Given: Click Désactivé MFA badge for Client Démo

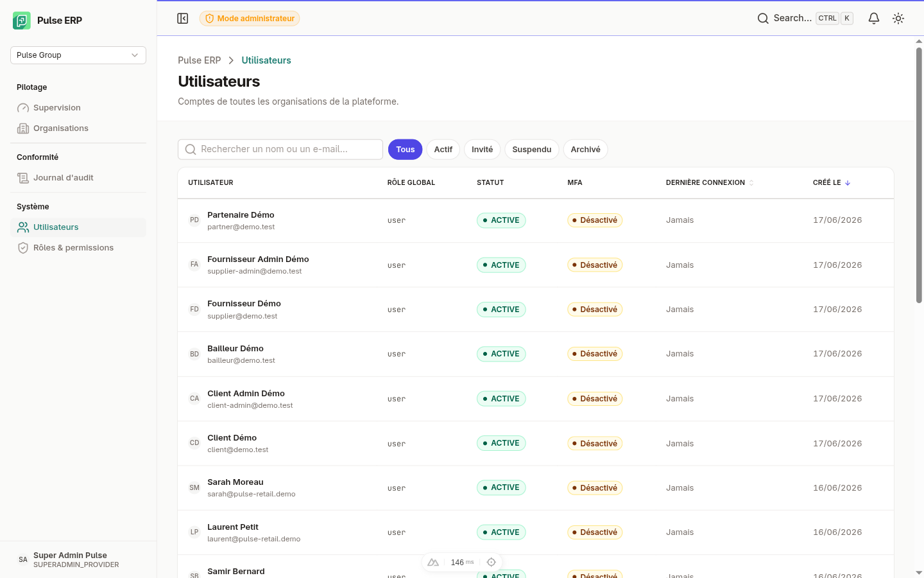Looking at the screenshot, I should click(595, 443).
